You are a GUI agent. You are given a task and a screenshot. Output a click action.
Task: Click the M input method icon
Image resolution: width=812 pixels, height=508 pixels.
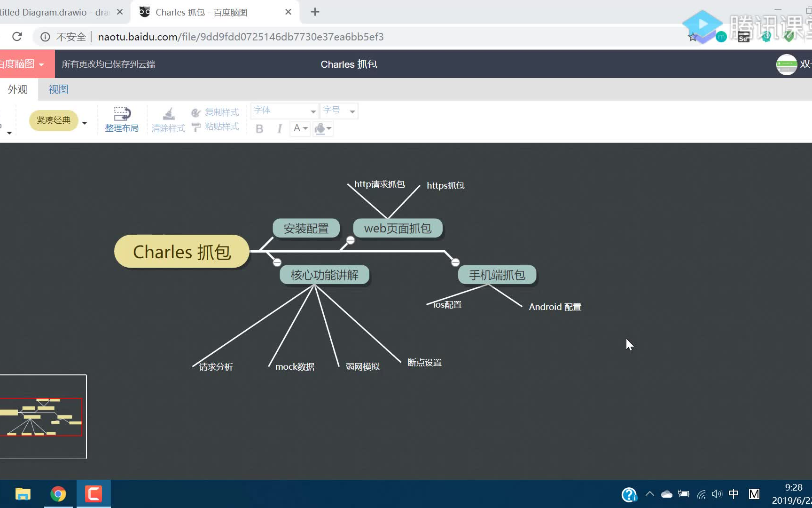point(754,494)
